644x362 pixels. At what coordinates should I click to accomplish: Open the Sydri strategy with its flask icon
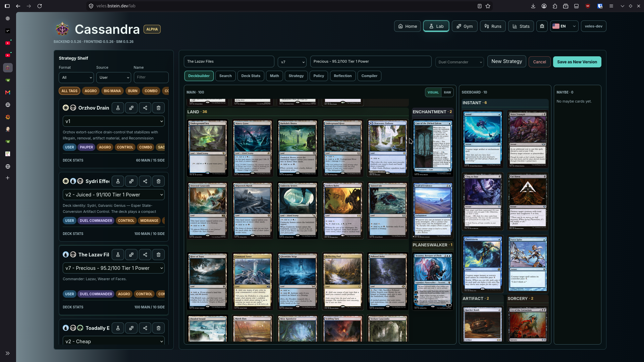118,181
